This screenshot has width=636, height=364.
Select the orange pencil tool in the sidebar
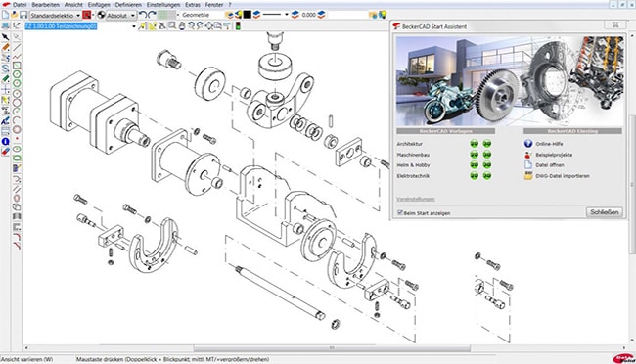(x=5, y=48)
